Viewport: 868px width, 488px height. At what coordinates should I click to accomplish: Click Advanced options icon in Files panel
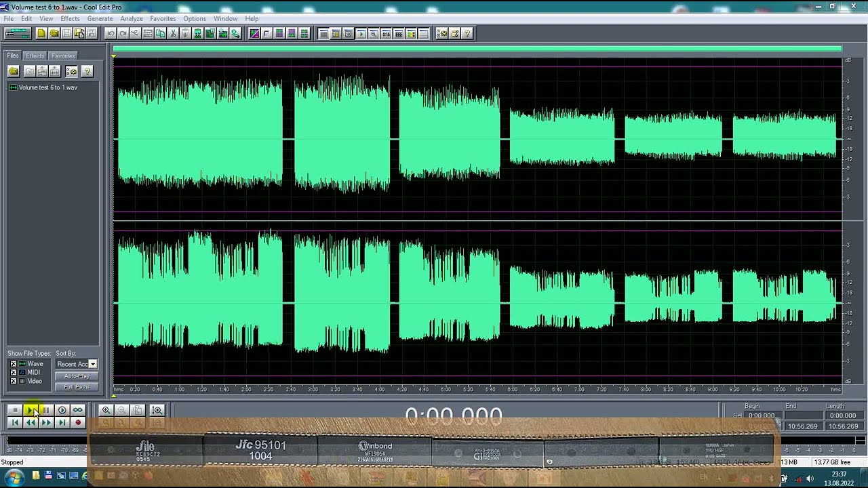point(71,71)
